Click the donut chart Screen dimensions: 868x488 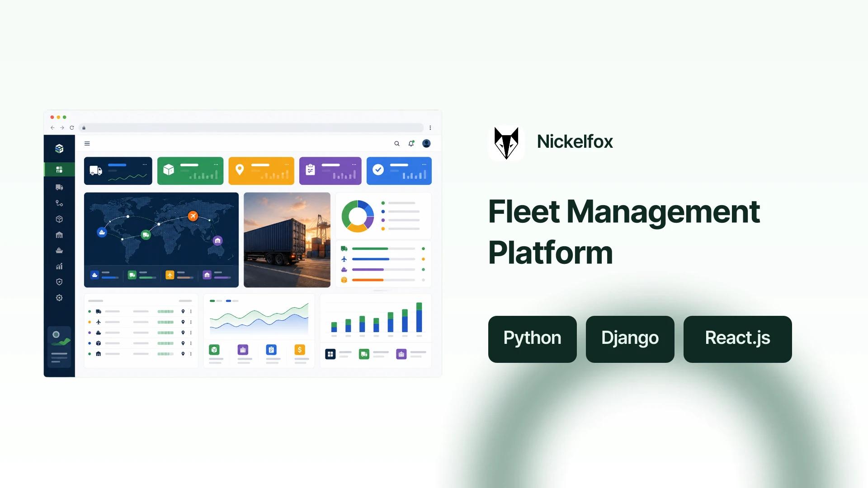pyautogui.click(x=358, y=216)
